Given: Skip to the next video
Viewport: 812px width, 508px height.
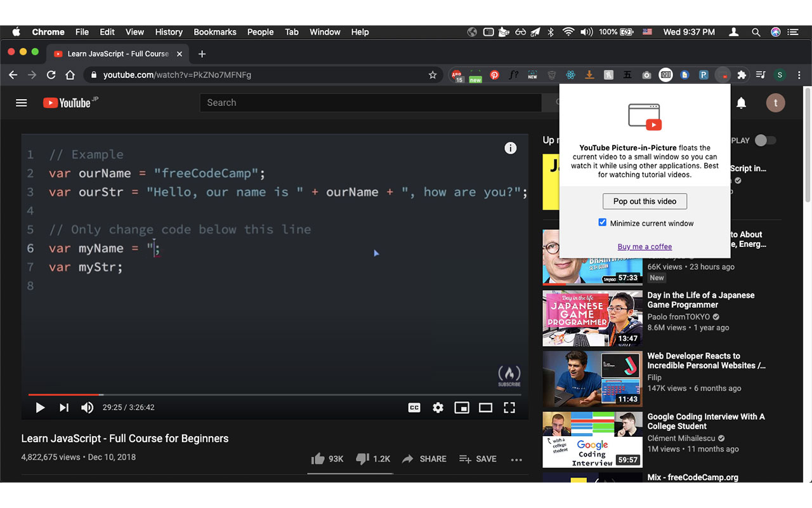Looking at the screenshot, I should [63, 407].
